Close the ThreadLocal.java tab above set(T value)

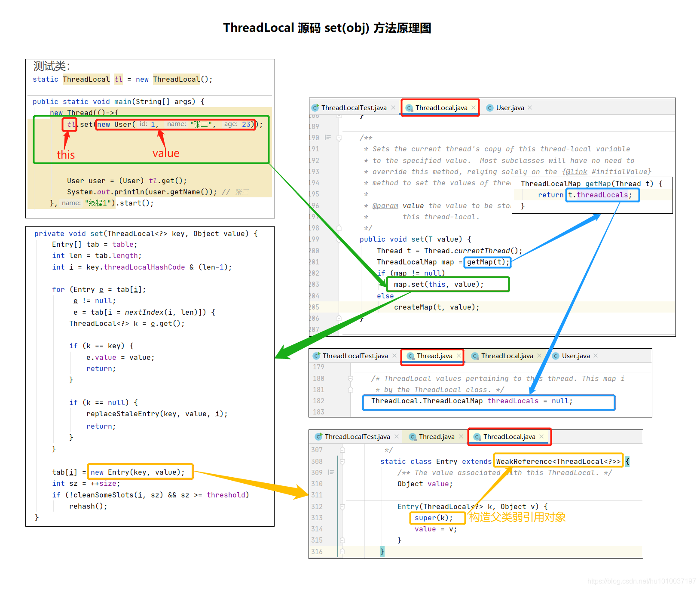(474, 107)
